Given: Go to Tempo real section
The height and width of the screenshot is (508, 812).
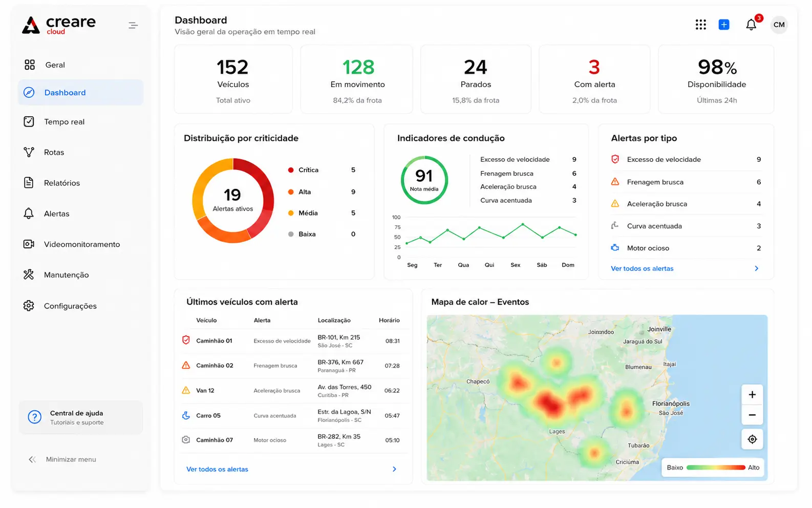Looking at the screenshot, I should (80, 121).
